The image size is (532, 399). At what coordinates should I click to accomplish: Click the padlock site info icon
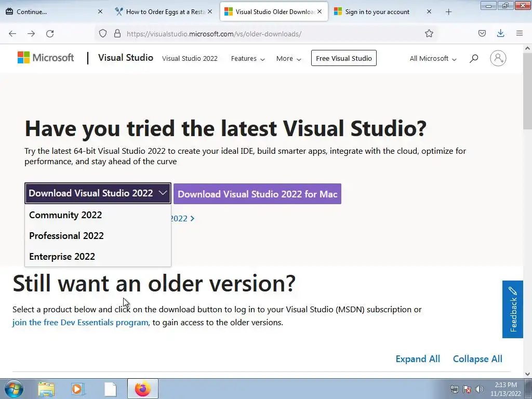(117, 33)
